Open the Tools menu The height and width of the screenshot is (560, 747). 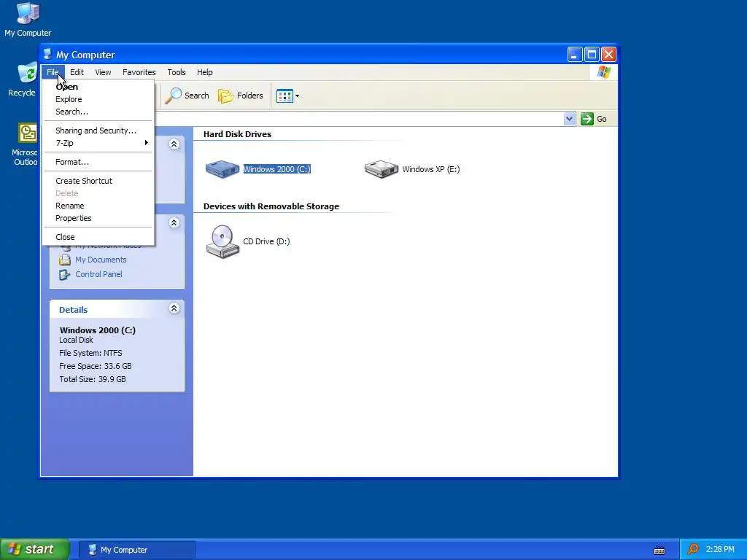(x=177, y=72)
